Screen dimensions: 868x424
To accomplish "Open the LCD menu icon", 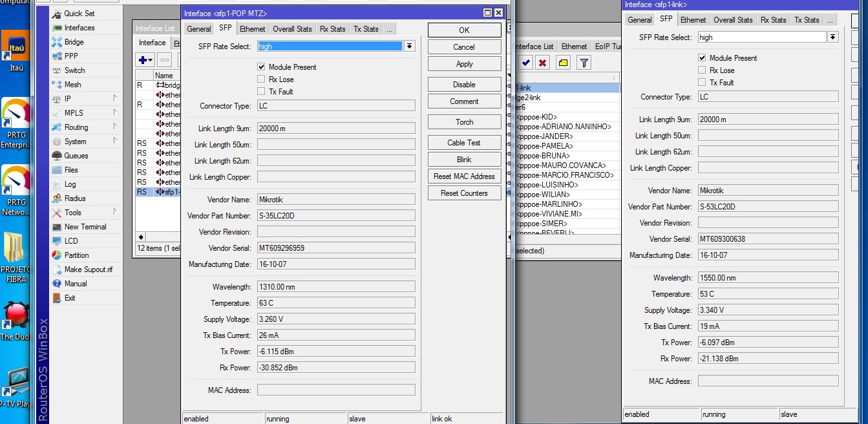I will pyautogui.click(x=57, y=241).
